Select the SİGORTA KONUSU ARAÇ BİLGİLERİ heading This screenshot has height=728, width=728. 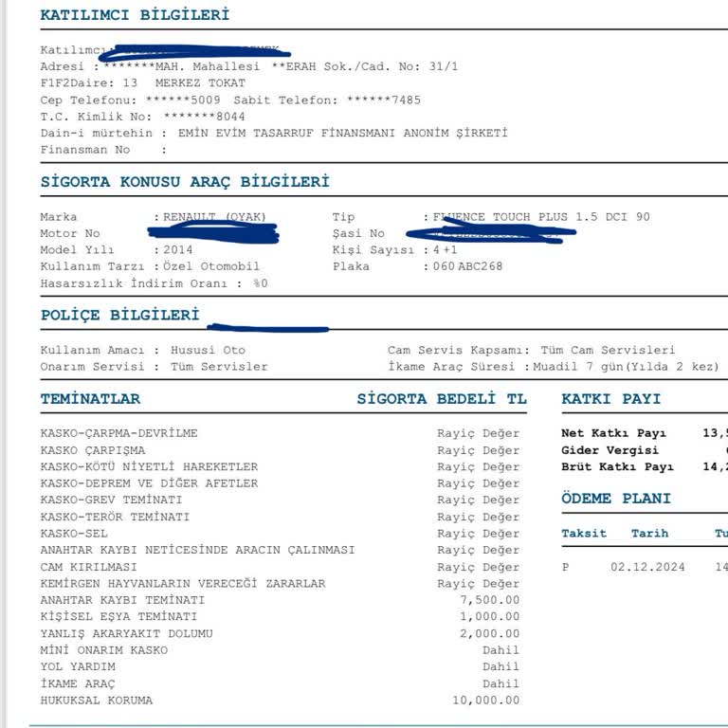tap(185, 182)
